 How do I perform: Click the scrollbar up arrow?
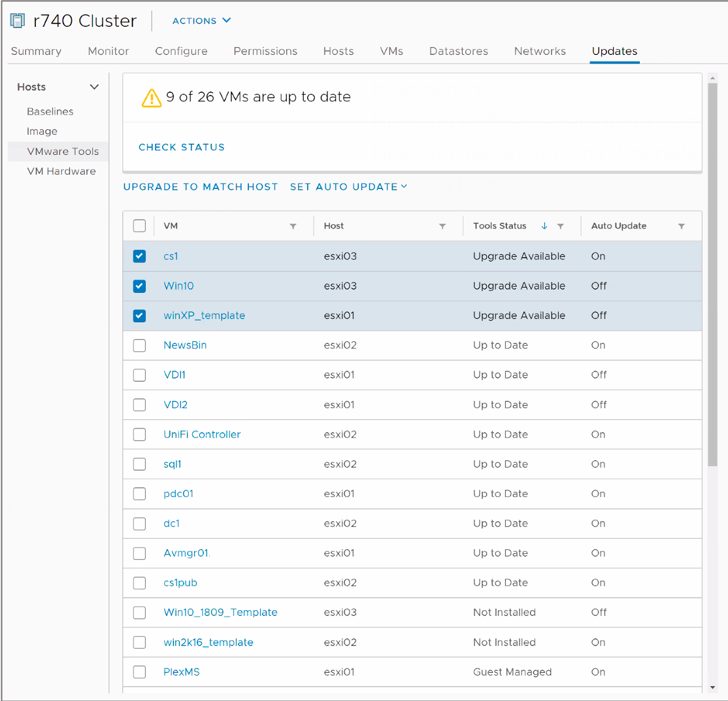(x=713, y=78)
